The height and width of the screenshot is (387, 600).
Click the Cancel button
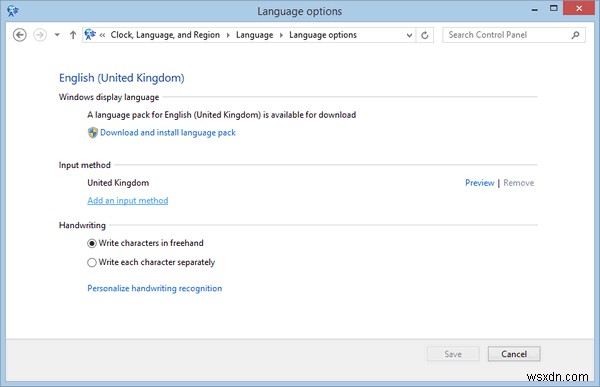[514, 354]
